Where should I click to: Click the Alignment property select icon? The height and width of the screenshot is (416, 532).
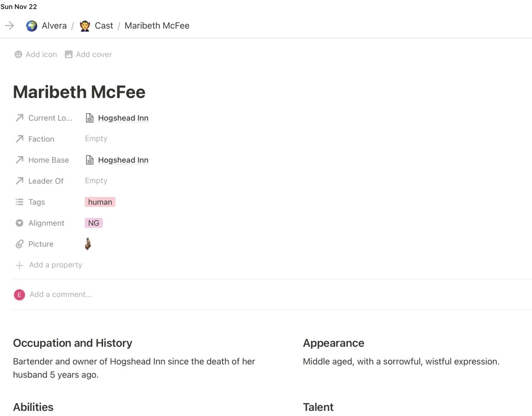19,223
